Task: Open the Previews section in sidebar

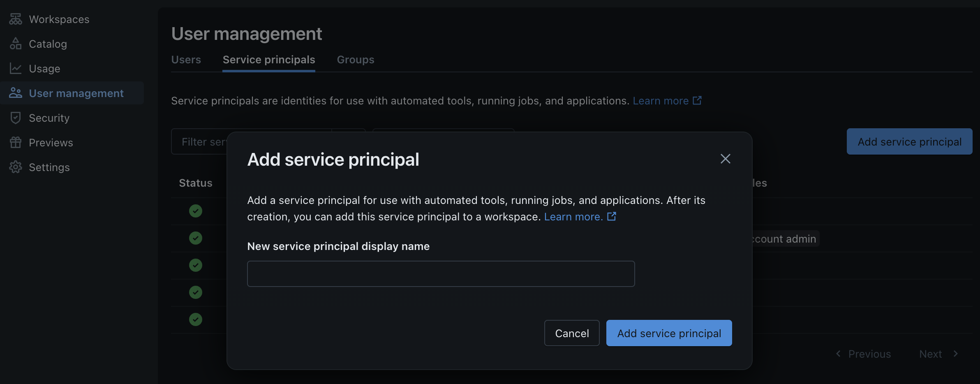Action: tap(51, 142)
